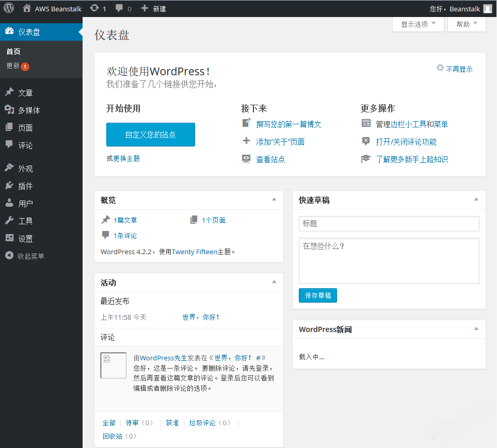Click the pages icon beside 1个页面
Image resolution: width=497 pixels, height=448 pixels.
[194, 220]
